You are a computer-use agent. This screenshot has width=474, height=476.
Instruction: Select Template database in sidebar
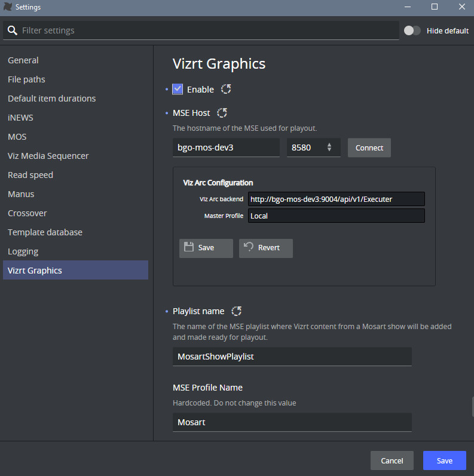pyautogui.click(x=45, y=232)
